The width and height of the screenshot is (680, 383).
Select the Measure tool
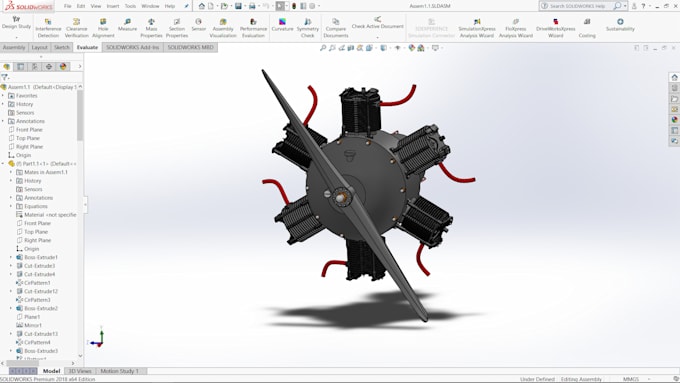click(127, 25)
